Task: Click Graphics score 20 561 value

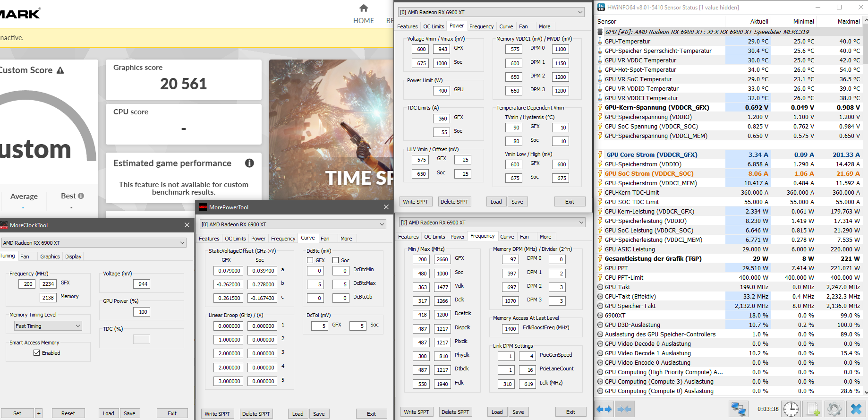Action: click(x=183, y=84)
